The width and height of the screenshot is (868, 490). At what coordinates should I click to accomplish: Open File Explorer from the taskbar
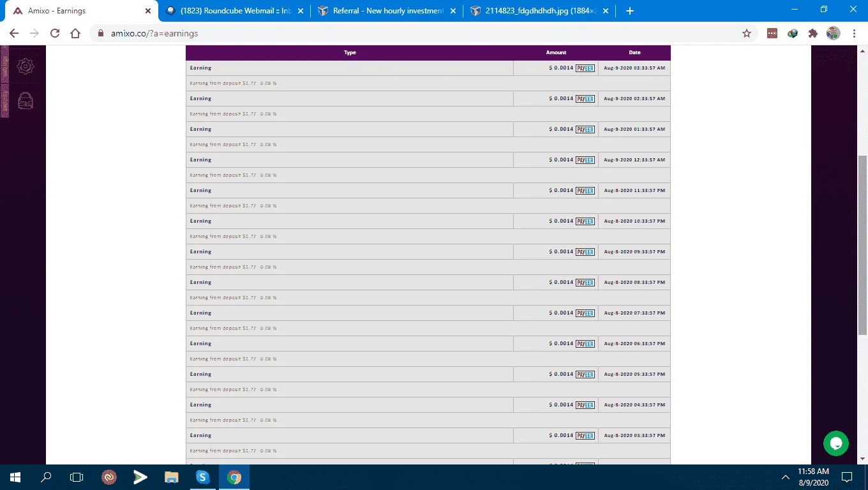coord(172,477)
